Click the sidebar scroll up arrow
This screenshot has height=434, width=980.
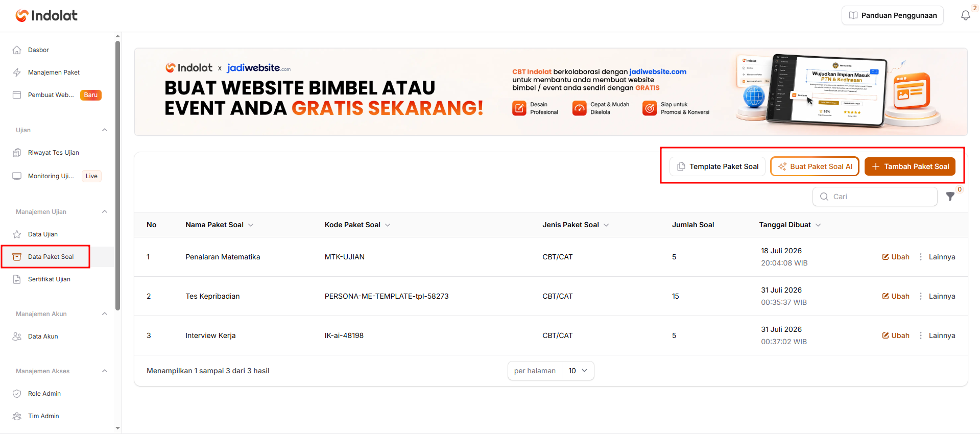[117, 36]
